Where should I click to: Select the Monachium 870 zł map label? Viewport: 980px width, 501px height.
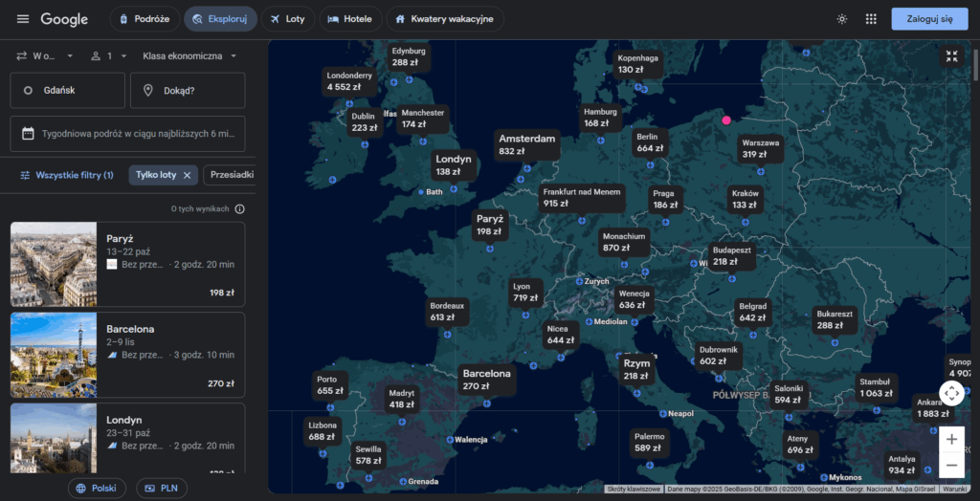click(624, 243)
